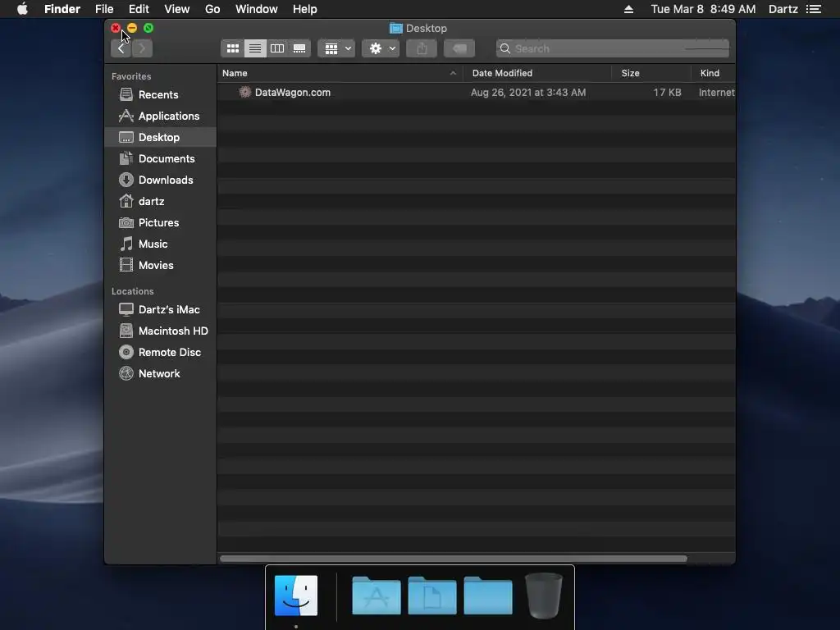Click the Finder icon in the Dock

pyautogui.click(x=296, y=596)
